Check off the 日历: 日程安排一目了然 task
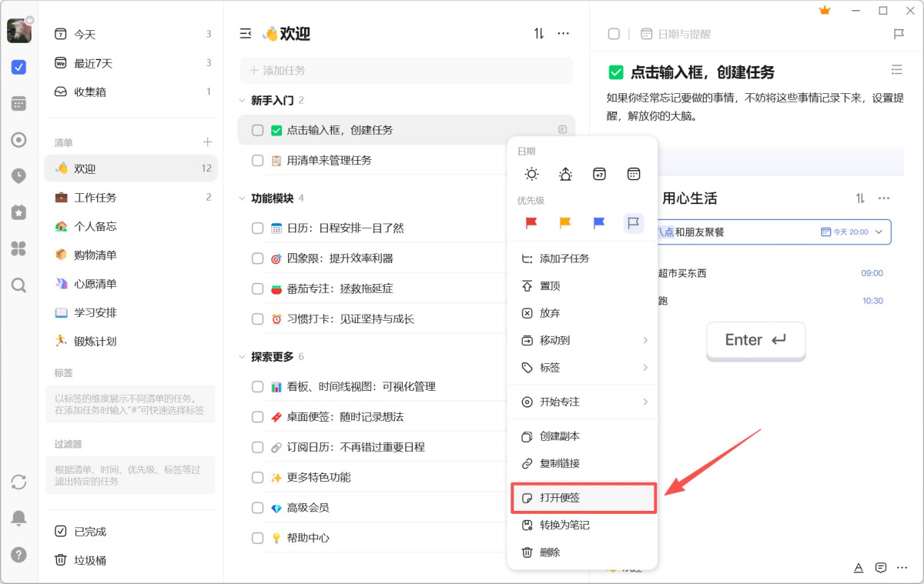This screenshot has height=584, width=924. (x=257, y=227)
